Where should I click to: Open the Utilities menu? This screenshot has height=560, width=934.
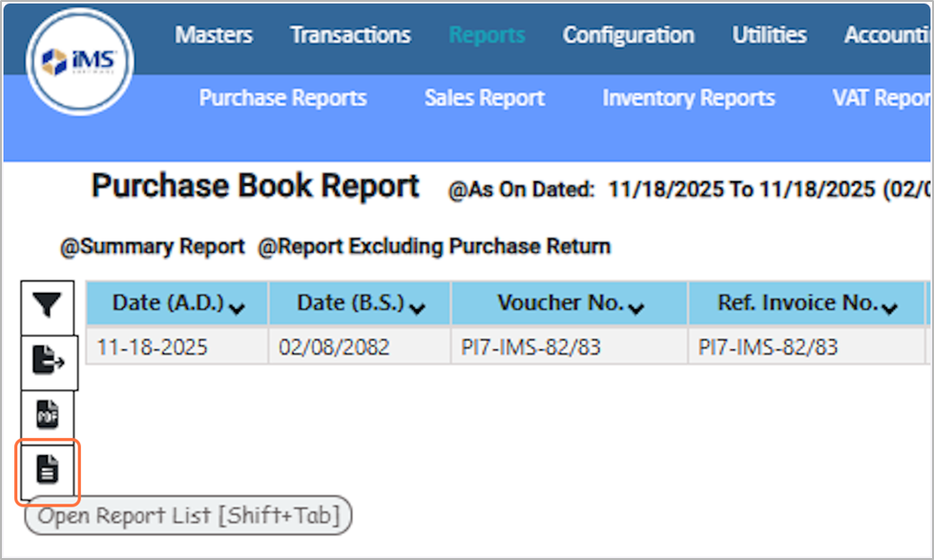769,35
